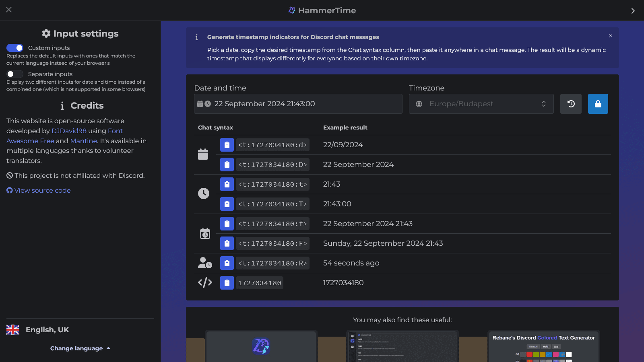This screenshot has height=362, width=644.
Task: Copy the raw unix timestamp
Action: pos(227,282)
